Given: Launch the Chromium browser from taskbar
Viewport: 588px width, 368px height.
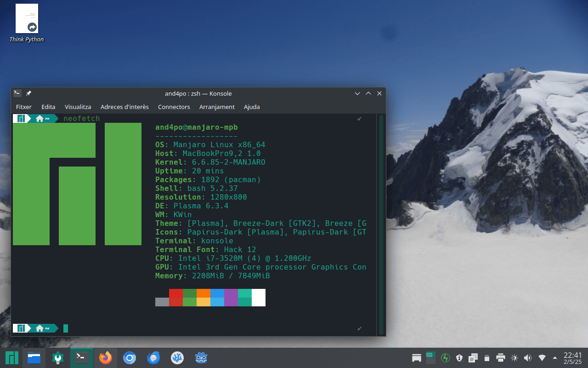Looking at the screenshot, I should 130,358.
